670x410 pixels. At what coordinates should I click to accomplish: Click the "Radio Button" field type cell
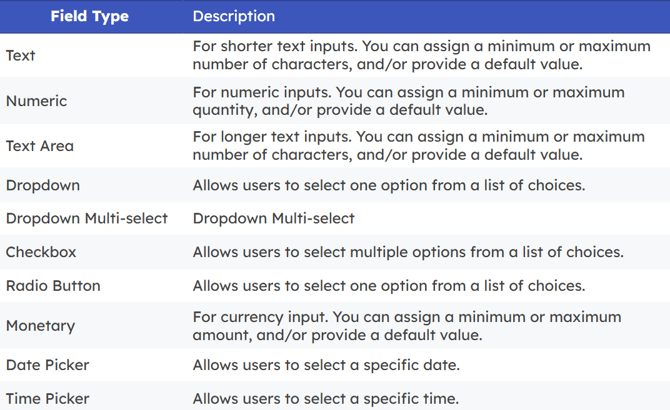click(53, 286)
